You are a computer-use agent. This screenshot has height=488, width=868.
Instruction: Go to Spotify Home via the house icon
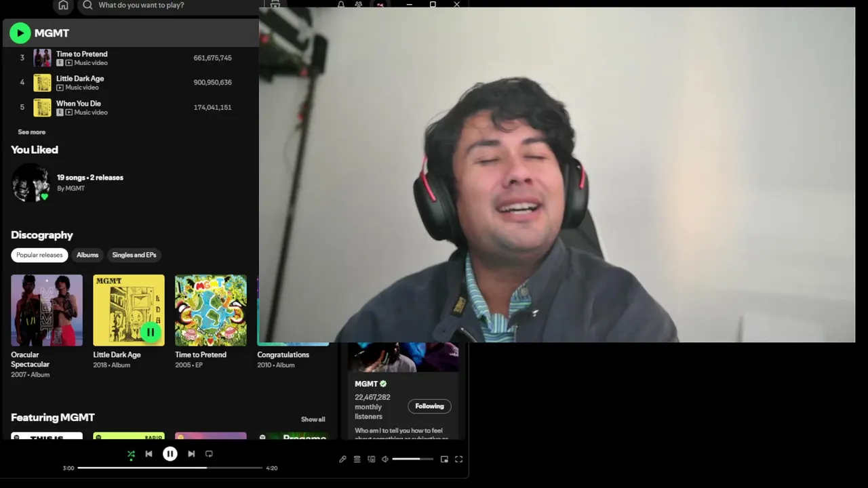(63, 5)
